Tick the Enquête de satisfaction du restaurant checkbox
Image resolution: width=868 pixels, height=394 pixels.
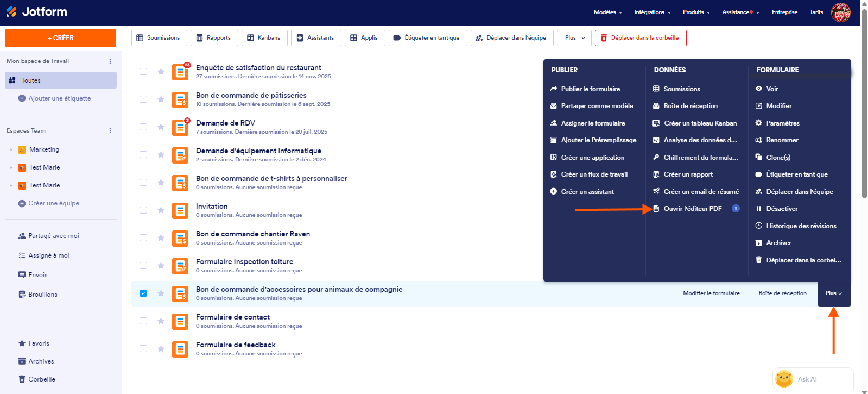click(143, 72)
